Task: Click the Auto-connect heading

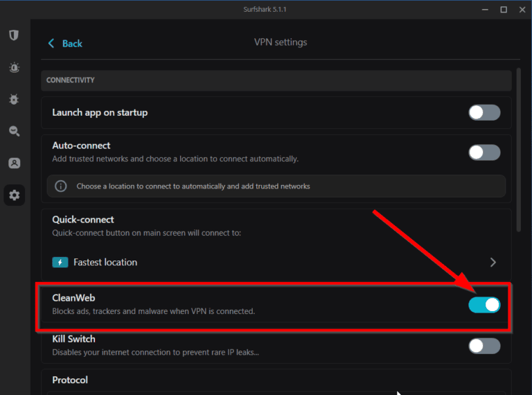Action: 81,146
